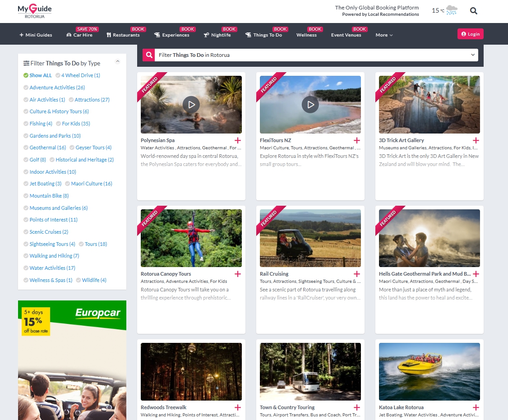The image size is (508, 420).
Task: Click the icon beside Things To Do
Action: 248,35
